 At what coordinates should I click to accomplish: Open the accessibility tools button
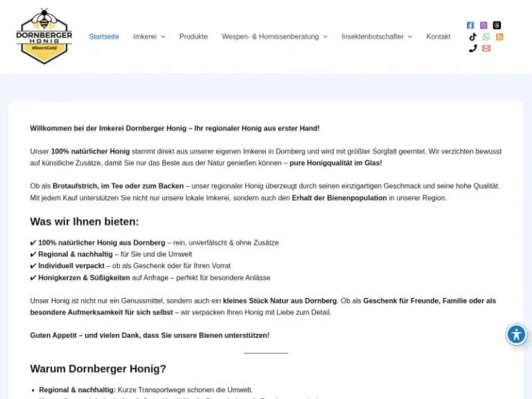click(x=516, y=335)
